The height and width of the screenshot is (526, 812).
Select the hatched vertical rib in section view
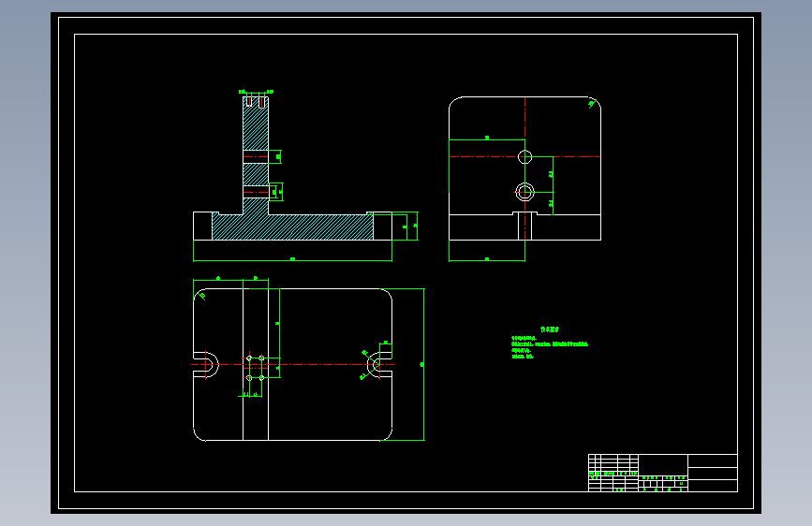256,128
